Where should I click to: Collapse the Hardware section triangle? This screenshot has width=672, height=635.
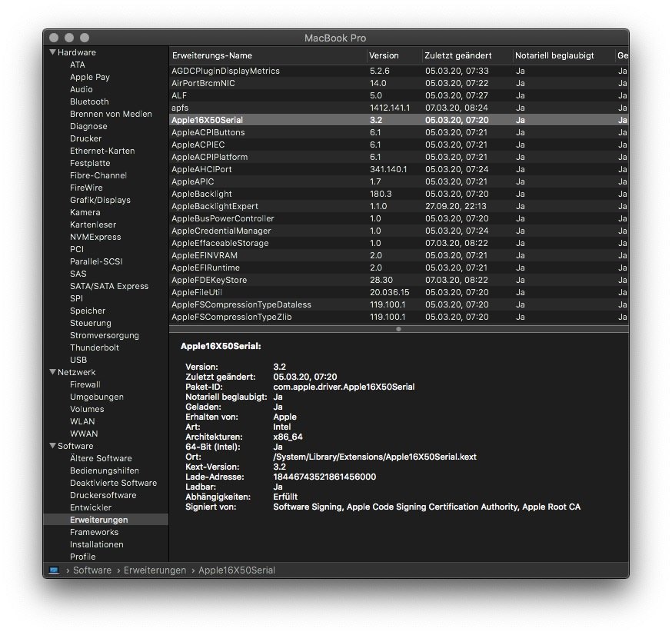click(x=52, y=52)
